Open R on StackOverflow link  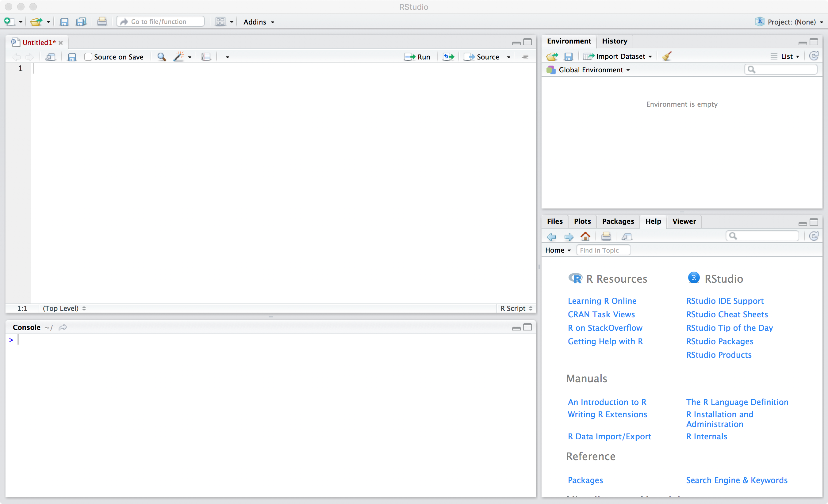[605, 328]
